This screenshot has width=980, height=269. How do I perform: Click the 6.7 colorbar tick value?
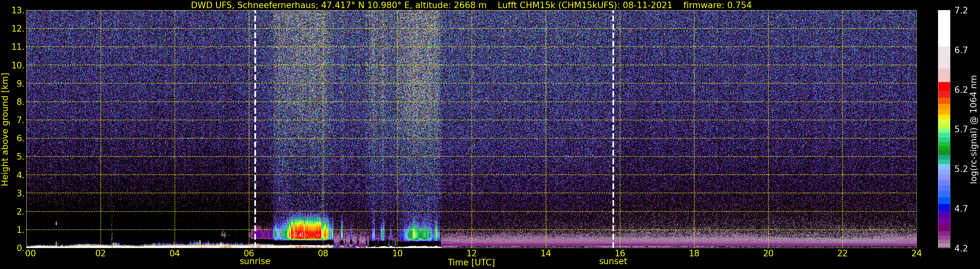pyautogui.click(x=961, y=50)
